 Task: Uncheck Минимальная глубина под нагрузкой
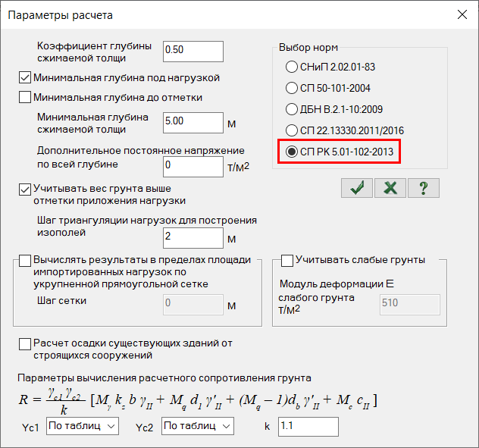pos(25,77)
